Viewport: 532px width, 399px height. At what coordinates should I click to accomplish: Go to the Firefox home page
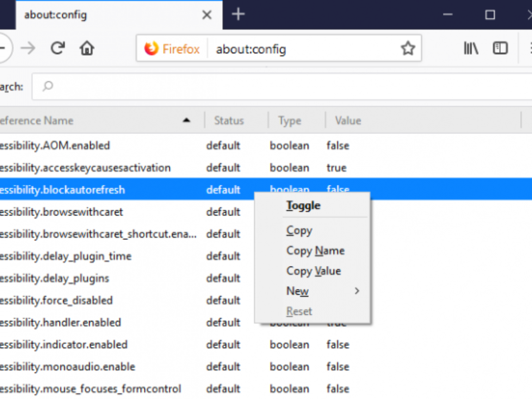tap(87, 48)
